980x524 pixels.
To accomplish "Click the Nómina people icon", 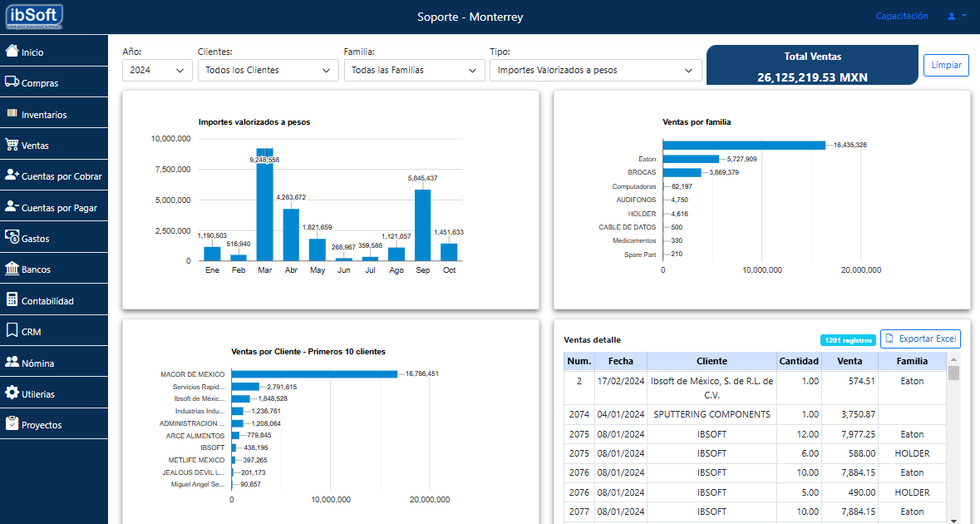I will click(12, 362).
